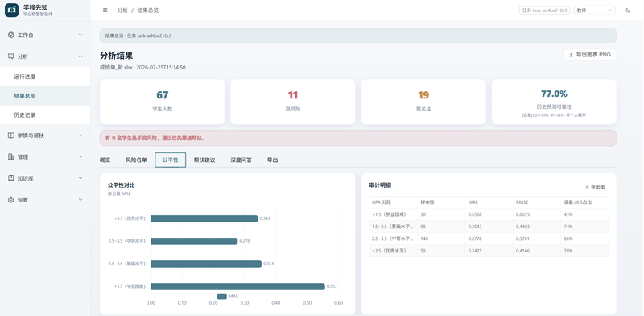Click the high-risk warning alert banner
The image size is (644, 316).
click(x=358, y=139)
